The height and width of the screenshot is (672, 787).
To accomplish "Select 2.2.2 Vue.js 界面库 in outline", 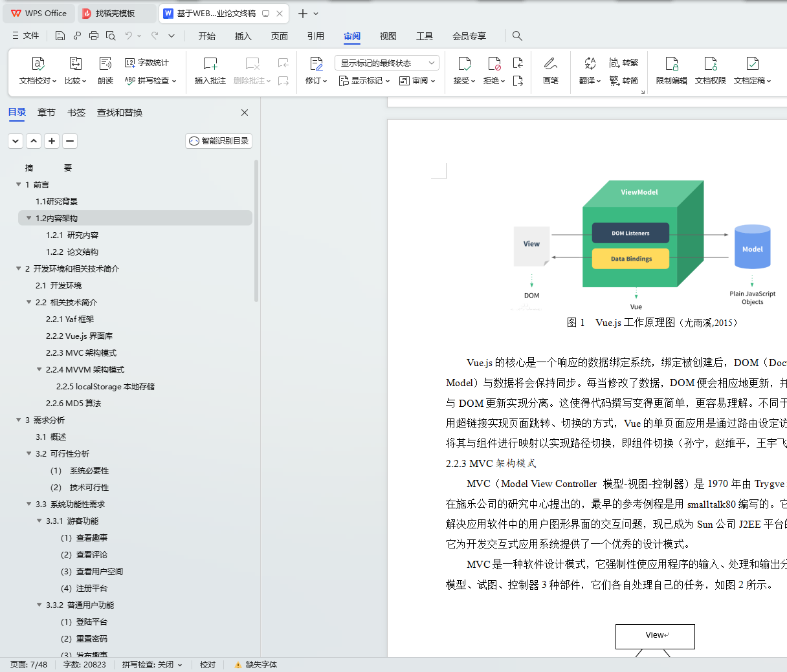I will (79, 336).
